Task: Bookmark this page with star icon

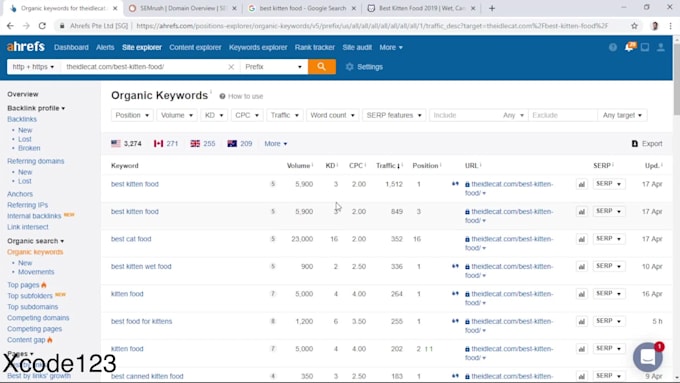Action: (634, 26)
